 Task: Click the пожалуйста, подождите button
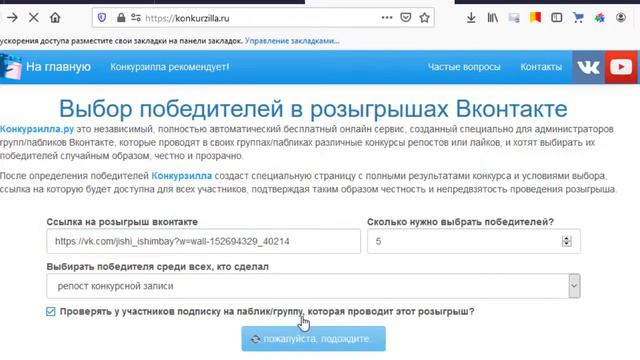click(x=313, y=339)
